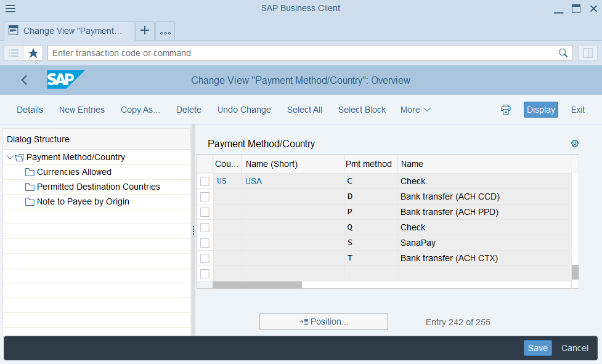Go back using the left chevron

[24, 80]
